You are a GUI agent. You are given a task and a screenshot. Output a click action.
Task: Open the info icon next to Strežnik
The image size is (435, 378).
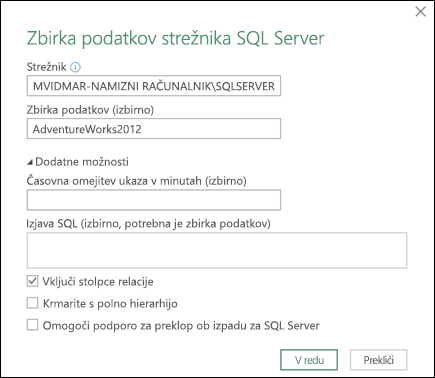[75, 67]
